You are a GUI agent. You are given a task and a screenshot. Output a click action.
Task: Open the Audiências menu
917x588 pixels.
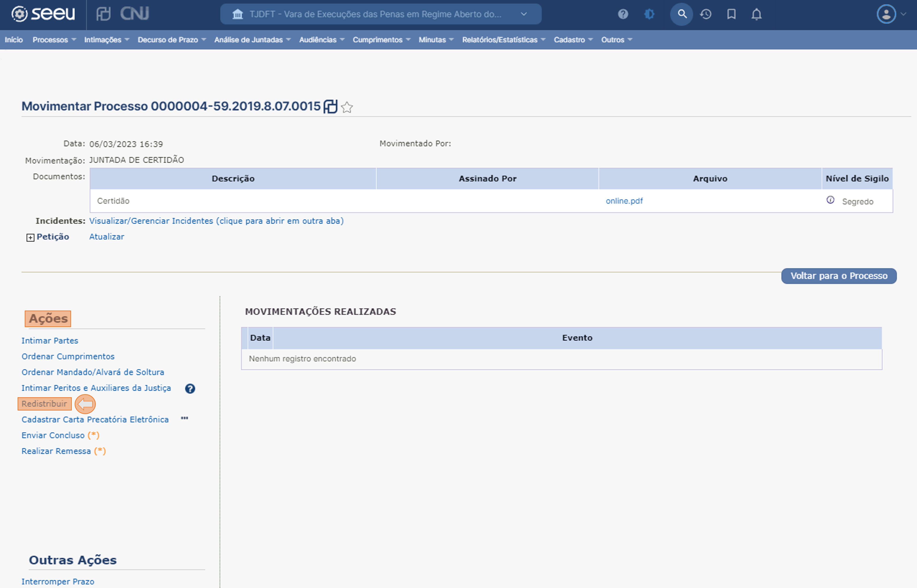point(322,40)
